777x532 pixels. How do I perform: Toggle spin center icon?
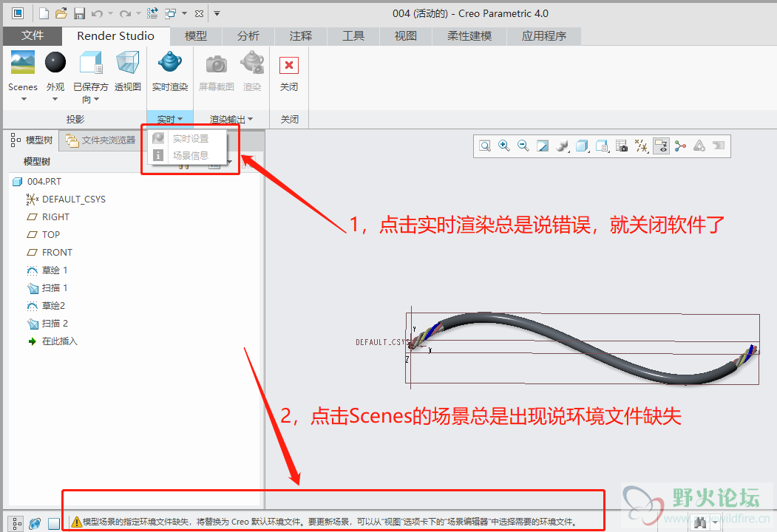pos(680,146)
